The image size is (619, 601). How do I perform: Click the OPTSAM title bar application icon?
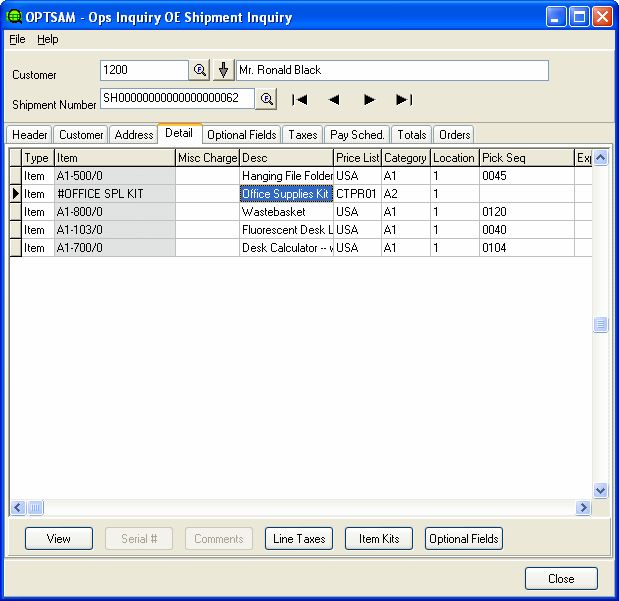(x=14, y=17)
